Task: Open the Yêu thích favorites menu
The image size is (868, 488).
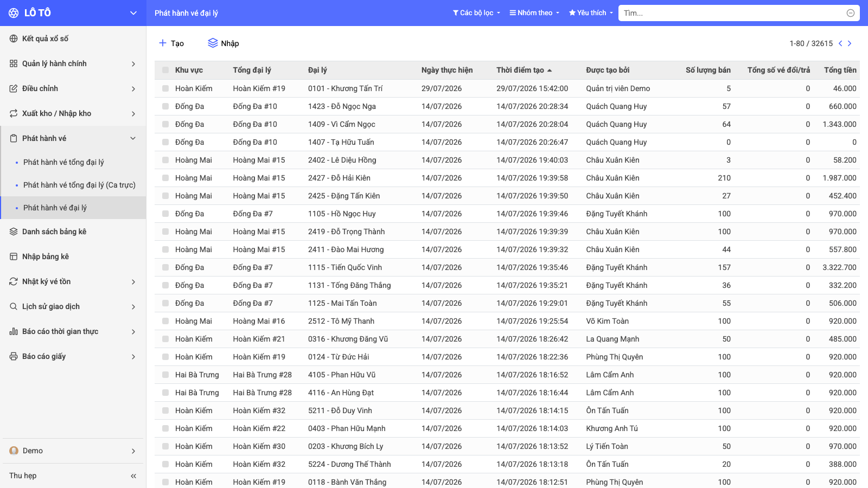Action: click(x=591, y=13)
